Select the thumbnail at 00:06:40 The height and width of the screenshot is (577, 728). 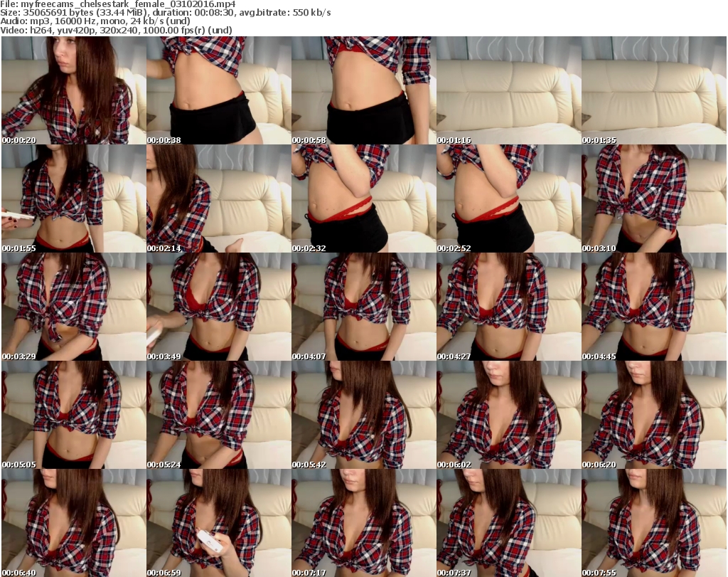pyautogui.click(x=74, y=523)
